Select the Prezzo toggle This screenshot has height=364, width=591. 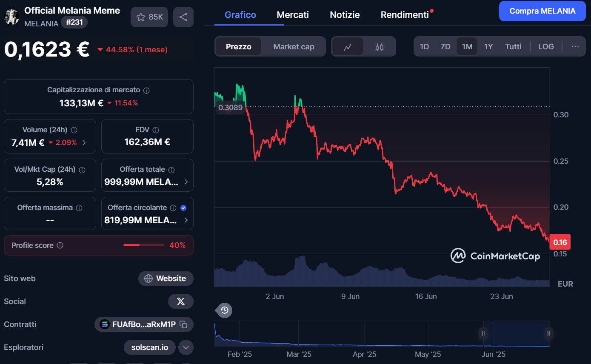click(239, 47)
